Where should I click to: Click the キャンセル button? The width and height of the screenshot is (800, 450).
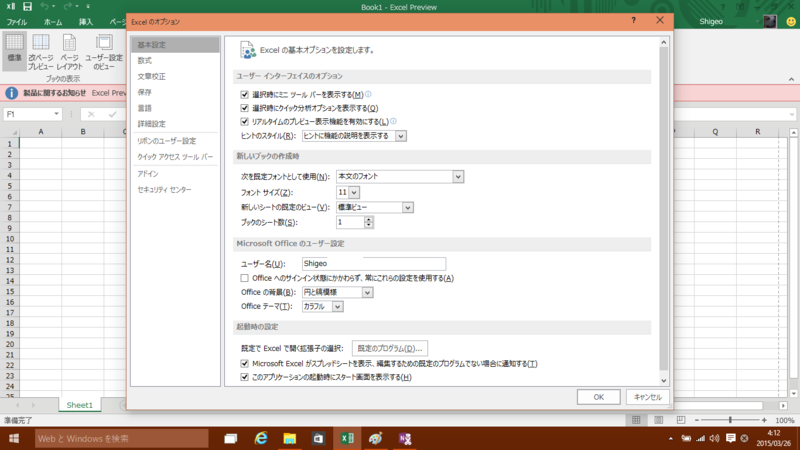pyautogui.click(x=647, y=397)
